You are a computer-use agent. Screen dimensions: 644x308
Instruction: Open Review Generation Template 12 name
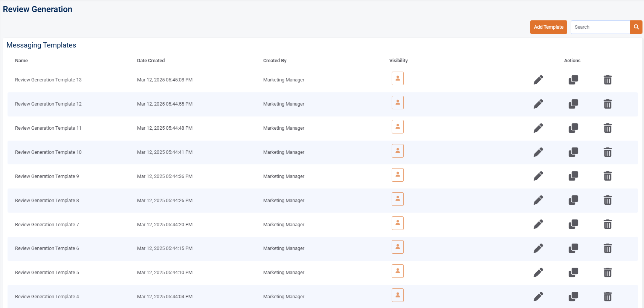48,104
